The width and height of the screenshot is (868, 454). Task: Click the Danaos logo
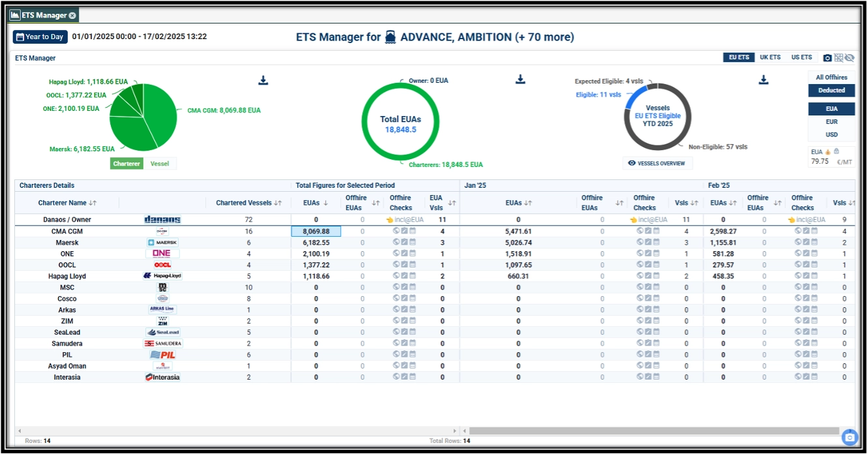[162, 220]
